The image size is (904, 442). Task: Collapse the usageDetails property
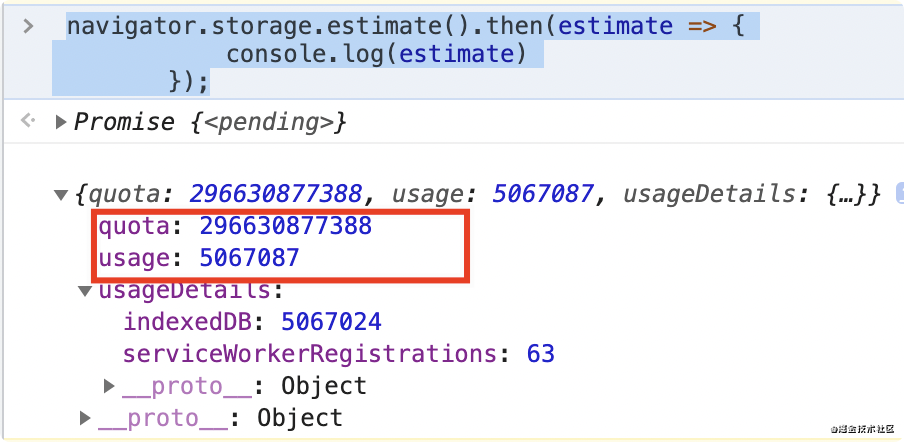tap(85, 291)
